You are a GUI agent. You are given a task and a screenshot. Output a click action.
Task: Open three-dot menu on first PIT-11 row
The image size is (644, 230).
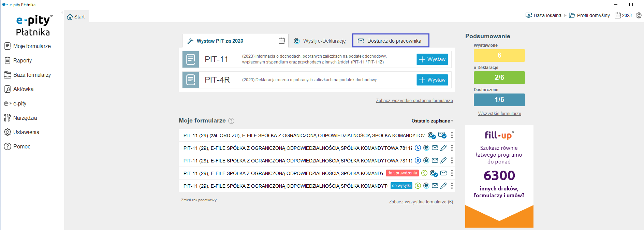coord(452,135)
